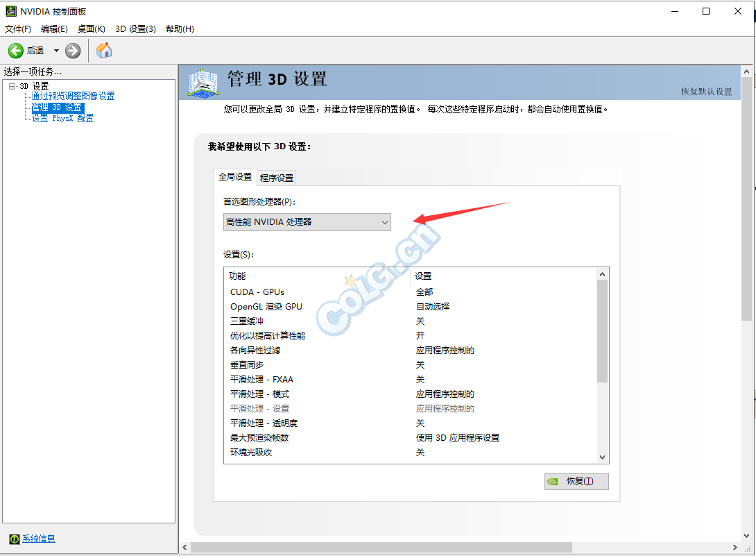Open the 系统信息 link
Image resolution: width=756 pixels, height=556 pixels.
click(x=39, y=539)
